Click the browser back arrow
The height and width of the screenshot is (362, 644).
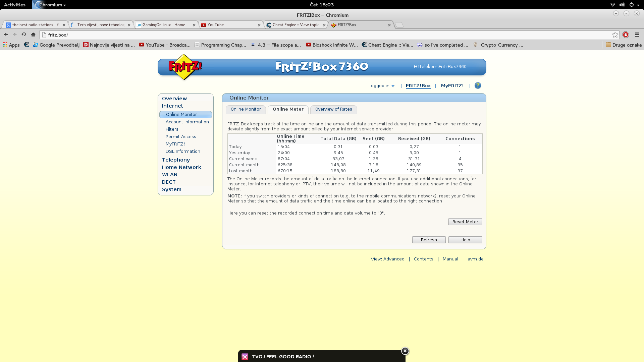(x=6, y=35)
